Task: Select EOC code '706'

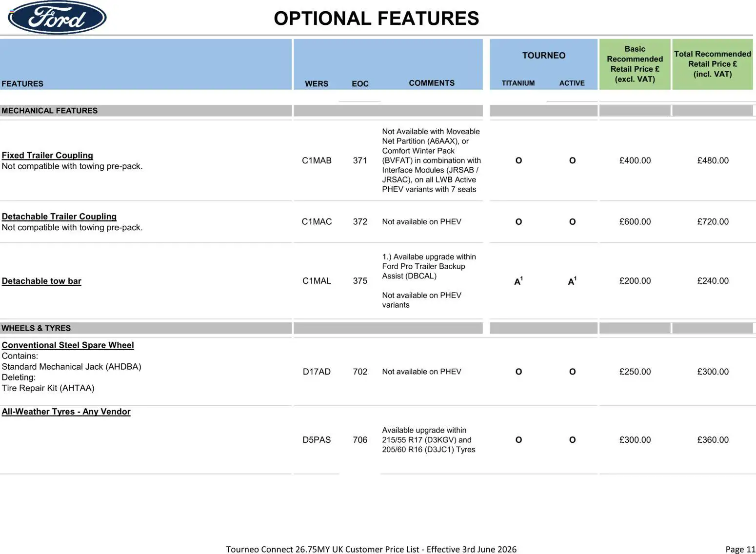Action: [x=360, y=440]
